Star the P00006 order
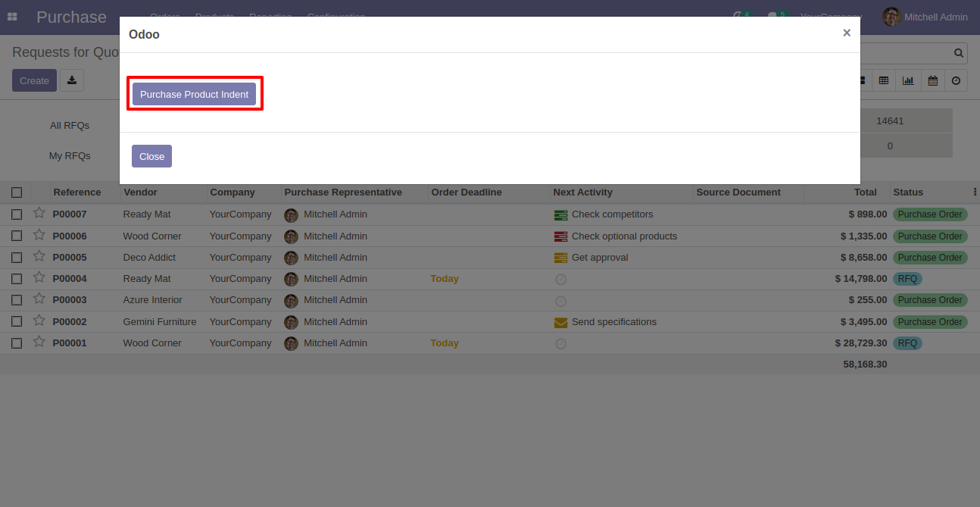This screenshot has height=507, width=980. [39, 235]
